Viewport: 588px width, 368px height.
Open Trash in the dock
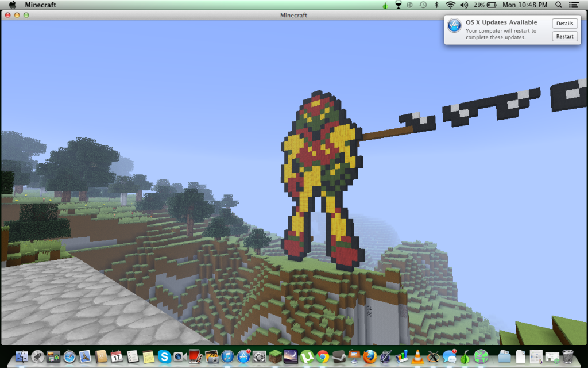click(568, 356)
